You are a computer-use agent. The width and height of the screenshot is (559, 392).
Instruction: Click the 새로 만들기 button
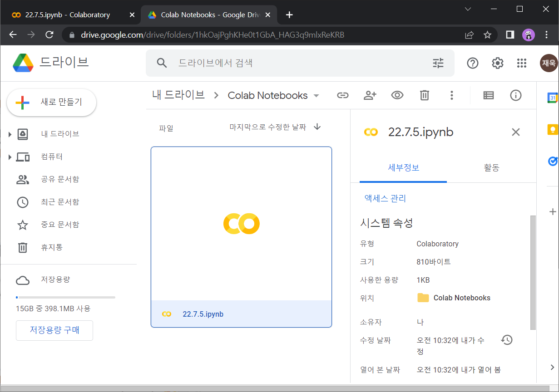click(x=51, y=103)
